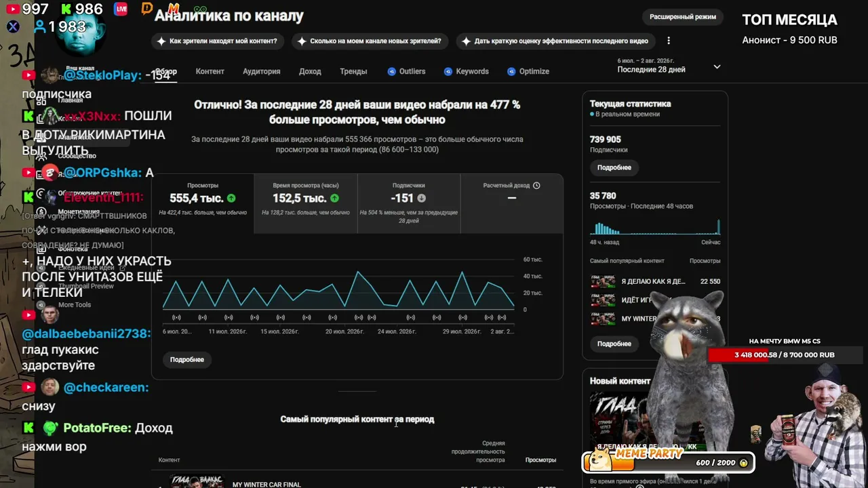The image size is (868, 488).
Task: Click the clock icon next to Расчетный доход
Action: [536, 185]
